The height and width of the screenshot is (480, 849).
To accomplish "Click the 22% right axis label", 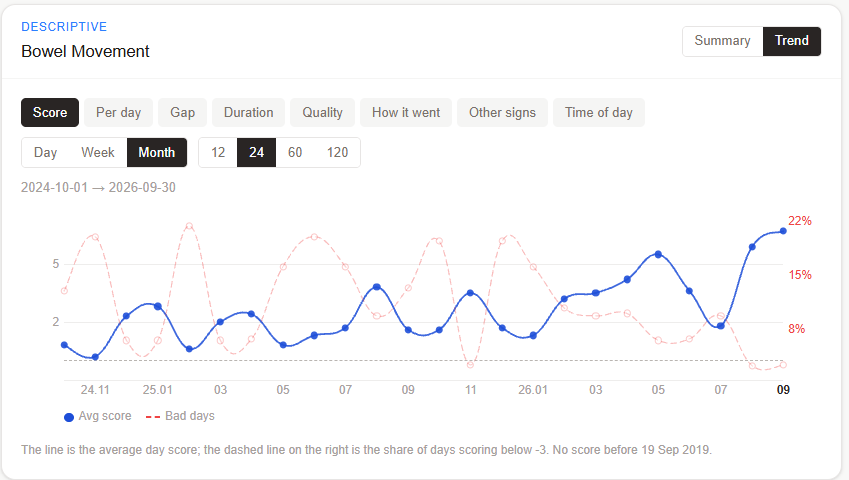I will (800, 221).
